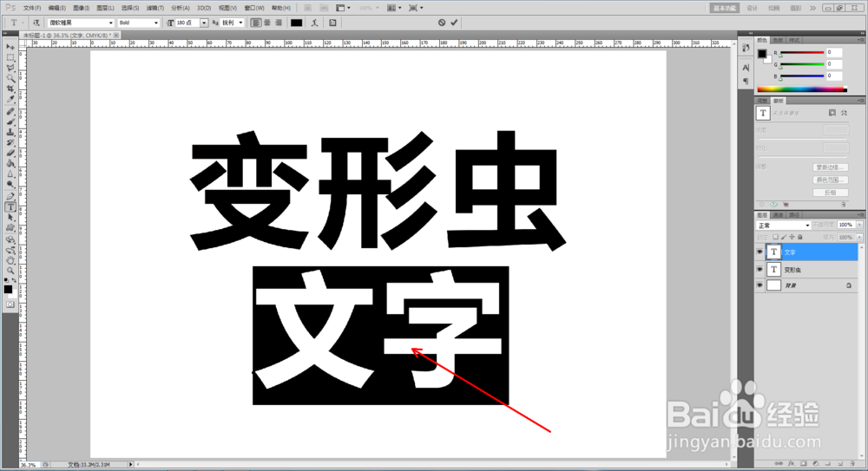Image resolution: width=868 pixels, height=471 pixels.
Task: Switch to the 路径 paths tab
Action: [x=794, y=215]
